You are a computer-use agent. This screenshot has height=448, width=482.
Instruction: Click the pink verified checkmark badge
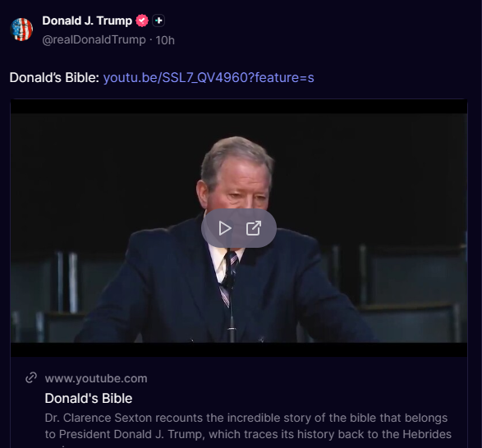[142, 21]
